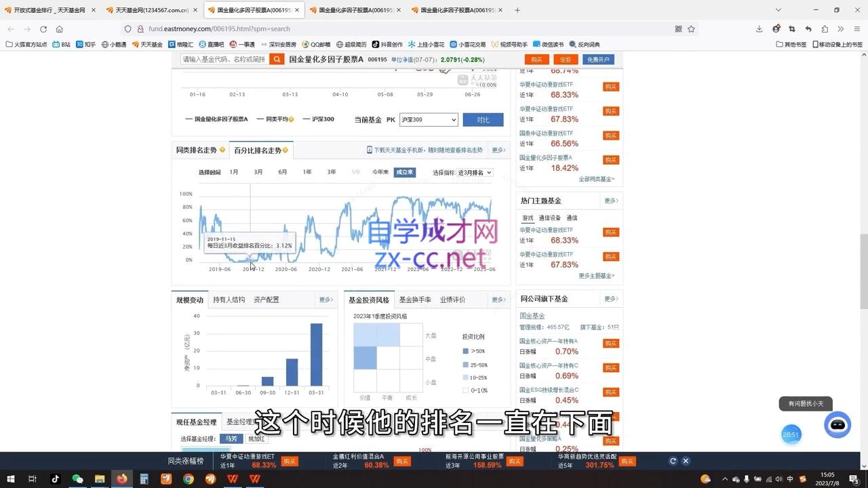Open the 沪深300 PK dropdown
868x488 pixels.
click(429, 120)
